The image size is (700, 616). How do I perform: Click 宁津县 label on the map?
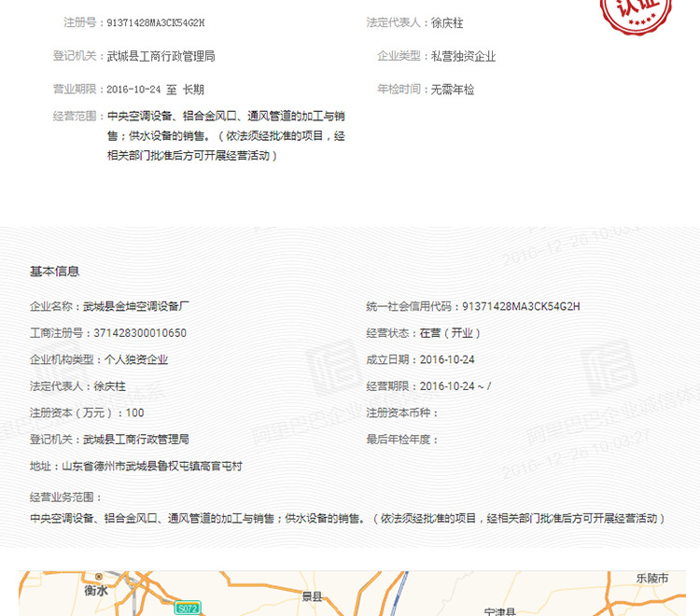coord(500,611)
